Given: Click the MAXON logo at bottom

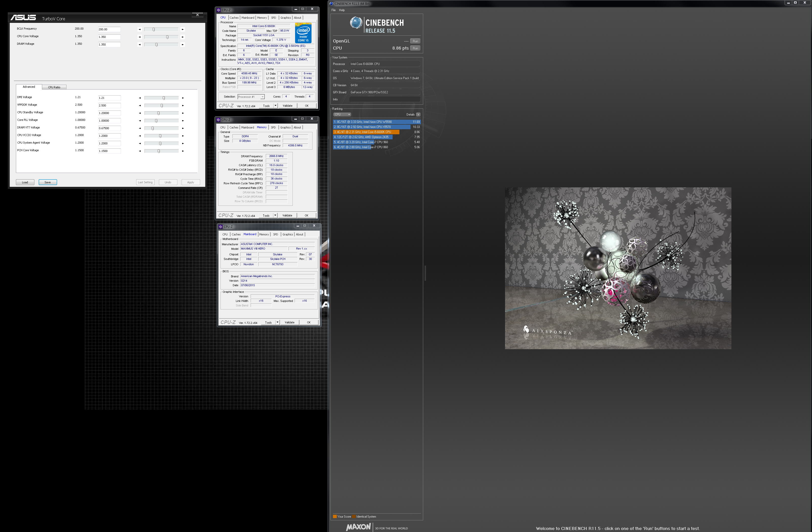Looking at the screenshot, I should click(358, 527).
